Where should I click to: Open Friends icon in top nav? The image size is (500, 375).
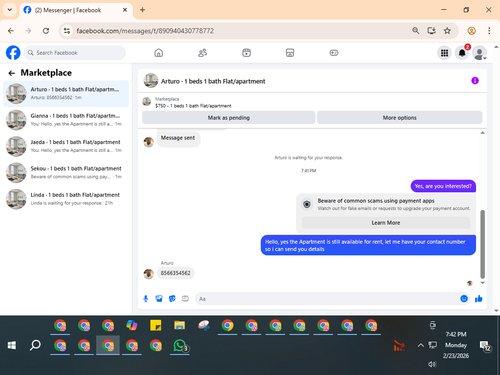[202, 53]
